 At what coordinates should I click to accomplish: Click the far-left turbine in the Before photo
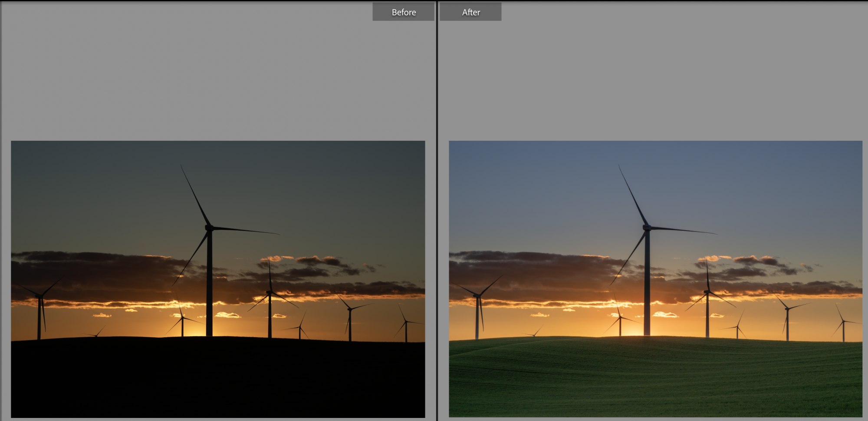[x=39, y=313]
